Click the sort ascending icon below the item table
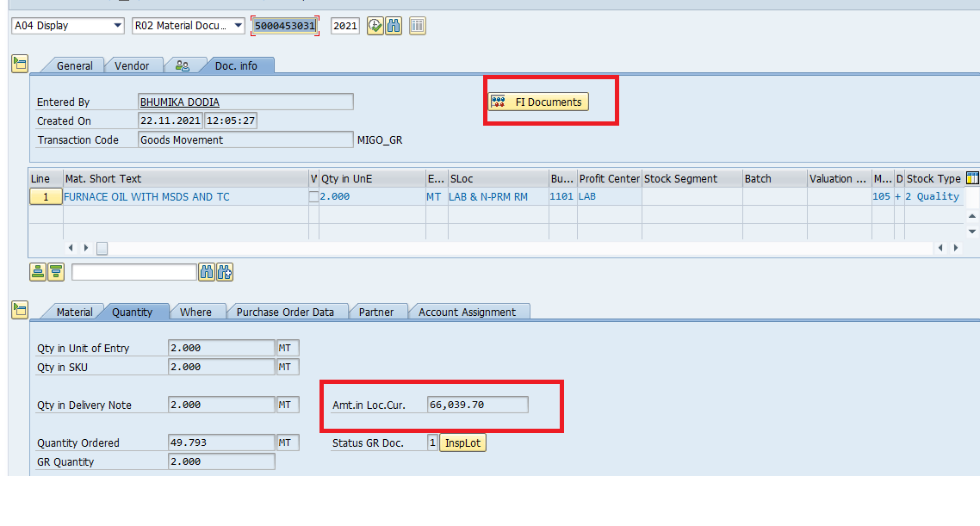 tap(38, 272)
